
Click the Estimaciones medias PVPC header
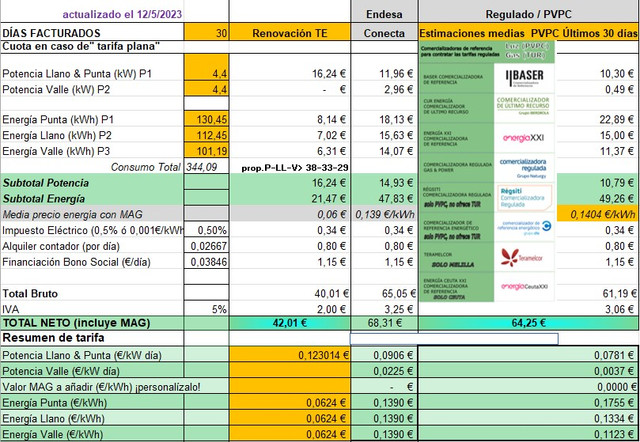(528, 33)
